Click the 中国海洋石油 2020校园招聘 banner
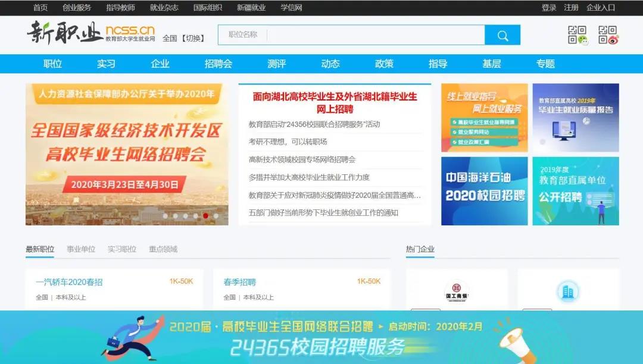Screen dimensions: 643x364 [484, 191]
